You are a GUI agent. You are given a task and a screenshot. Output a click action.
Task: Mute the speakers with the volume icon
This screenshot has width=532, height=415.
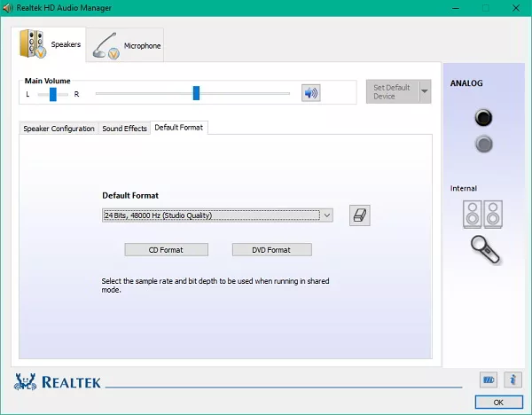(310, 93)
